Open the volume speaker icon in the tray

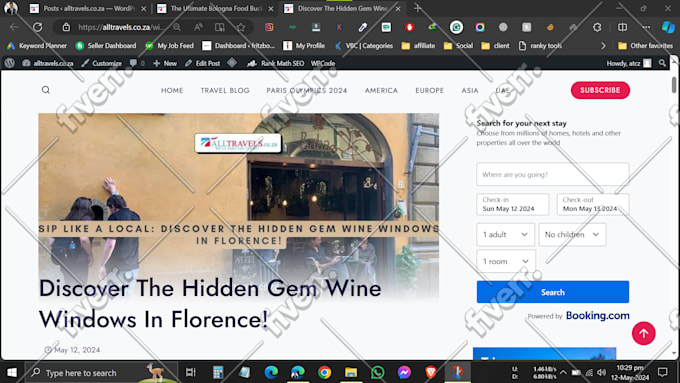coord(601,372)
